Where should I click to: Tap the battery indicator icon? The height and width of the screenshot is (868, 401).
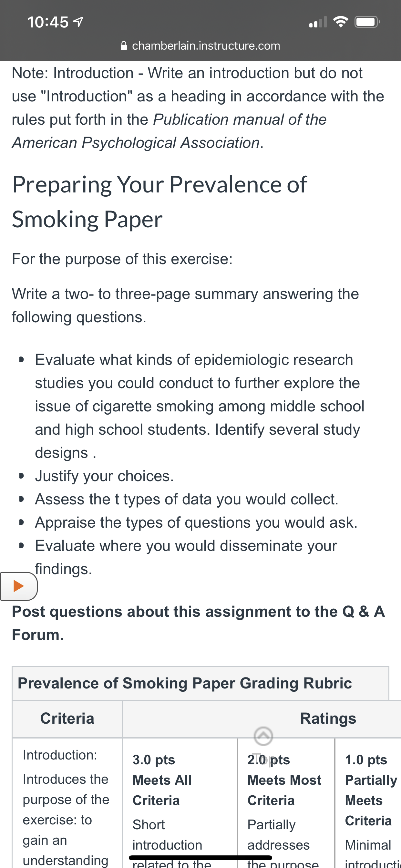pyautogui.click(x=367, y=22)
